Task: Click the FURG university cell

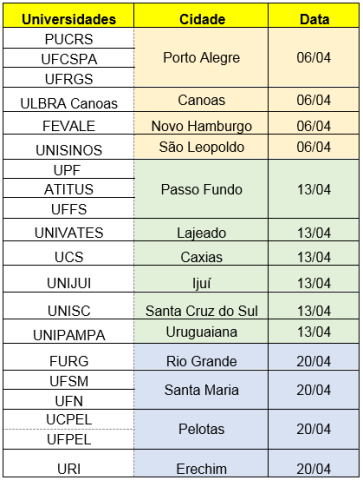Action: [69, 357]
